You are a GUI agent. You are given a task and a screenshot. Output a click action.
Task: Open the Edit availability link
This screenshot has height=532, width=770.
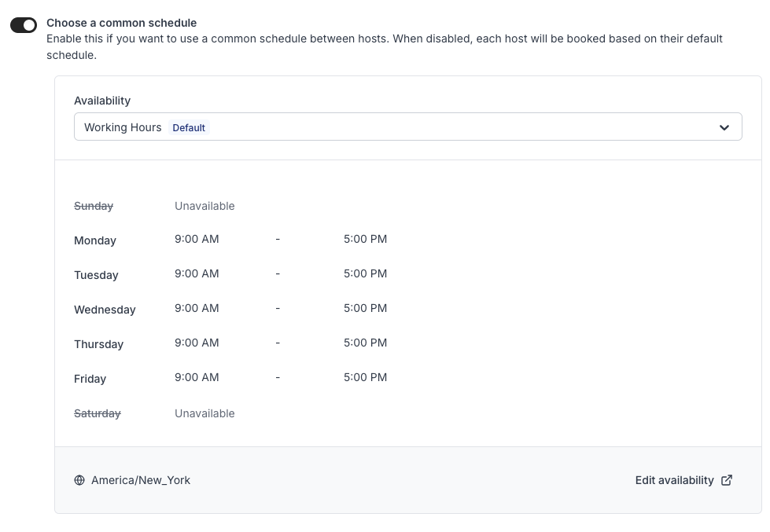[674, 480]
